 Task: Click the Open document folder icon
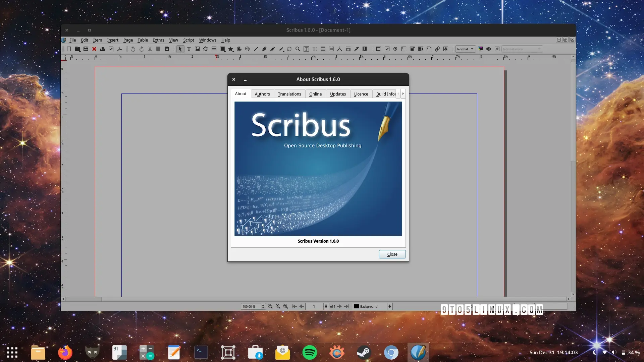point(77,49)
